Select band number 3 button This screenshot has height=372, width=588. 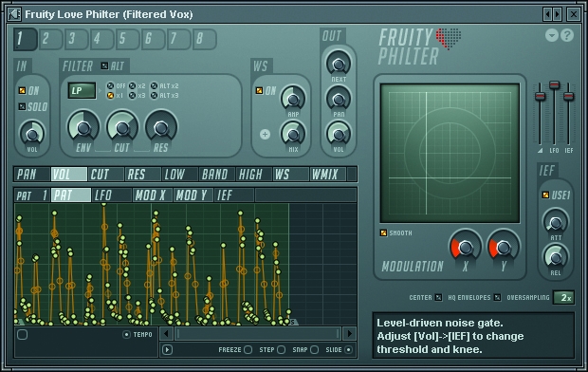76,39
